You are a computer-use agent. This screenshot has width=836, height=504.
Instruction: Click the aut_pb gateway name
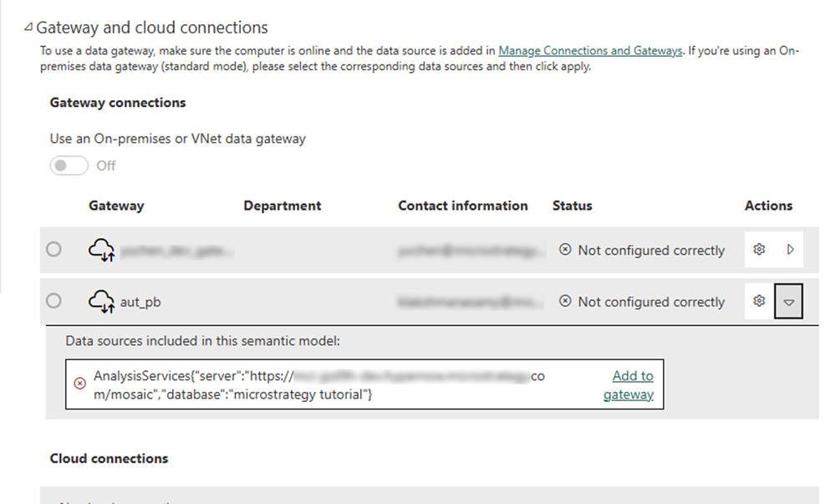[x=140, y=302]
